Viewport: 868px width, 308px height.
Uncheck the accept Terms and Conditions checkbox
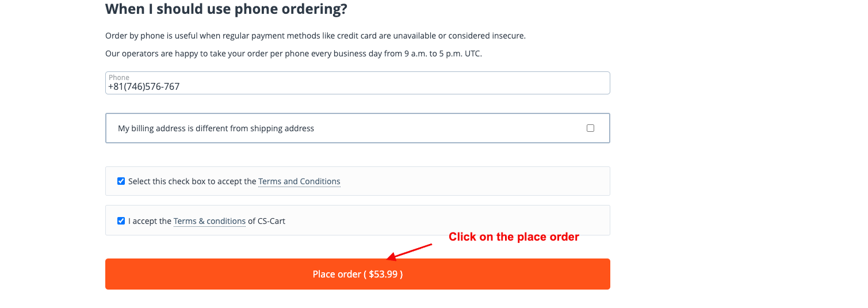121,181
